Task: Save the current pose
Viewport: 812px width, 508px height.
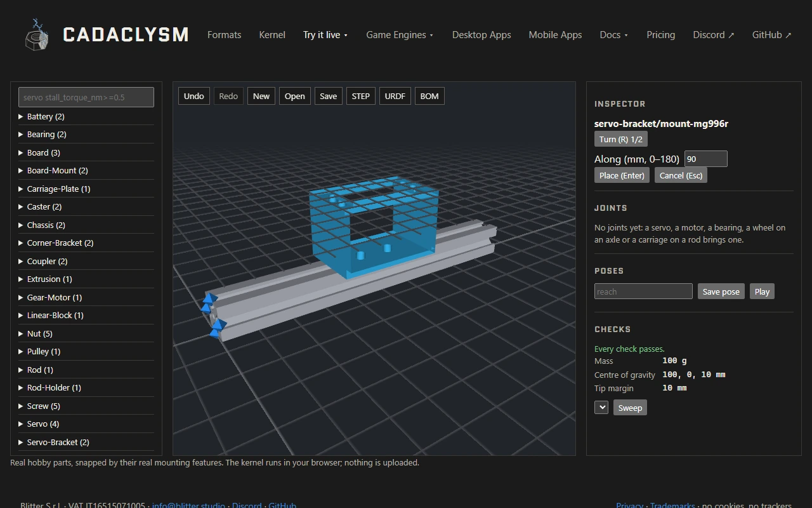Action: tap(721, 291)
